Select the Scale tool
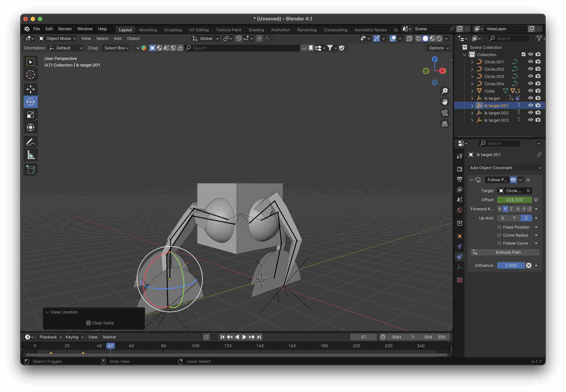566x392 pixels. pyautogui.click(x=30, y=114)
